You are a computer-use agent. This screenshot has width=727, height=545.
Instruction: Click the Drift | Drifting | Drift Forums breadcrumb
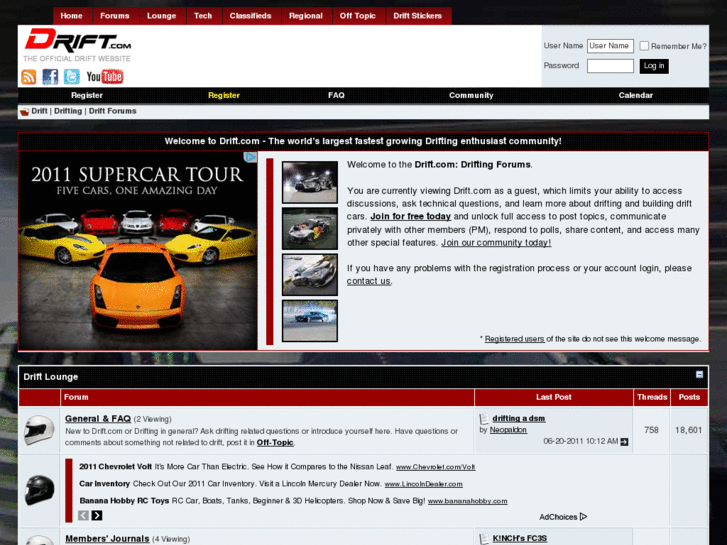tap(84, 111)
